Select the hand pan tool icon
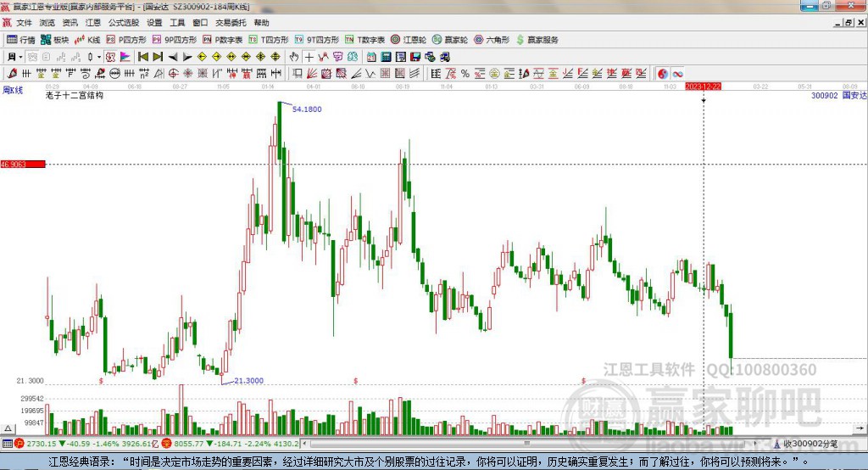The image size is (868, 470). point(294,57)
